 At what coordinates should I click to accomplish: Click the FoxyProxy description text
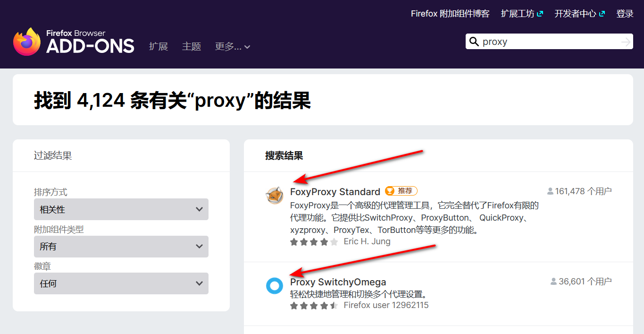click(x=414, y=218)
